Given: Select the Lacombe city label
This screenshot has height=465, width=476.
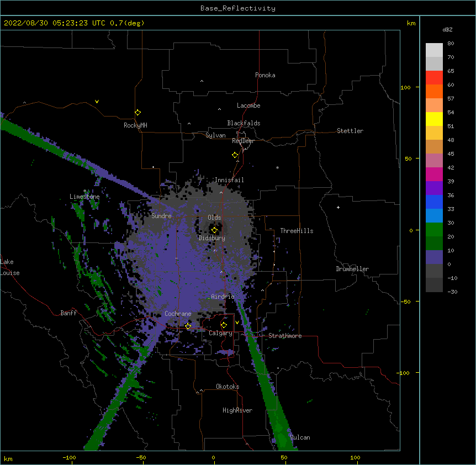Looking at the screenshot, I should point(248,105).
